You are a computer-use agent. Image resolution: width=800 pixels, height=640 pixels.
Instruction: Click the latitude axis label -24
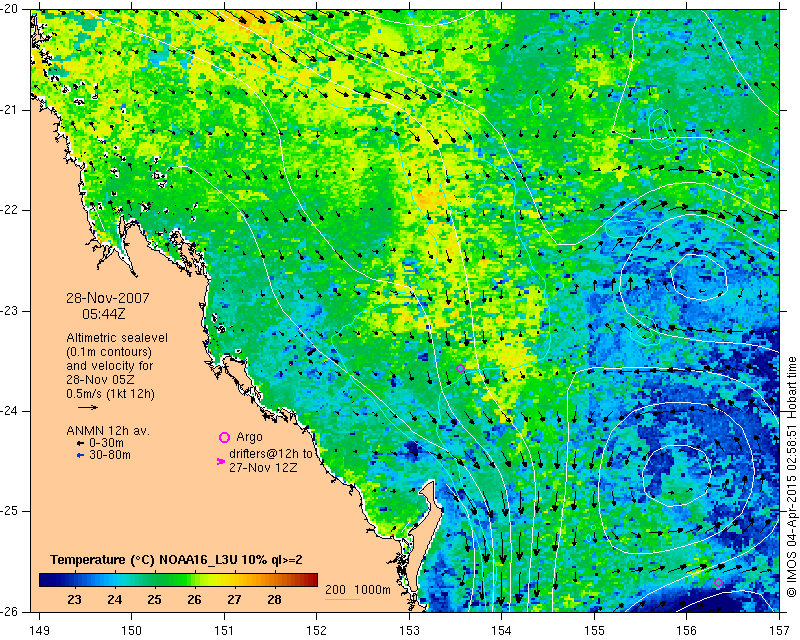coord(9,411)
